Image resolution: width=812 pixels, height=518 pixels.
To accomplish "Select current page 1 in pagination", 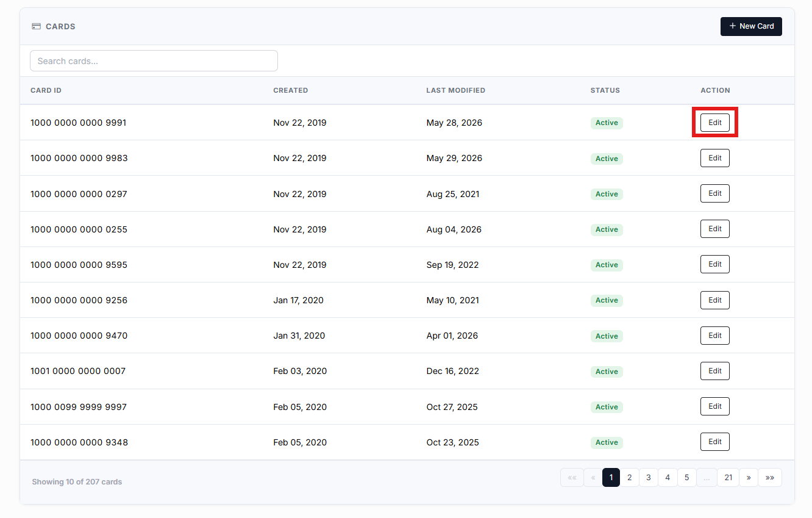I will pyautogui.click(x=611, y=478).
